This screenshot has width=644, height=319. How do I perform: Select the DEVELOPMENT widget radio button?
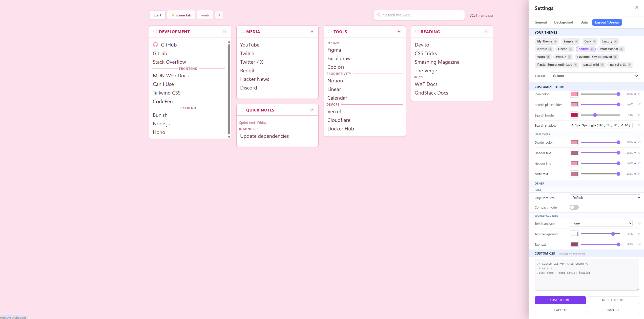(x=155, y=31)
